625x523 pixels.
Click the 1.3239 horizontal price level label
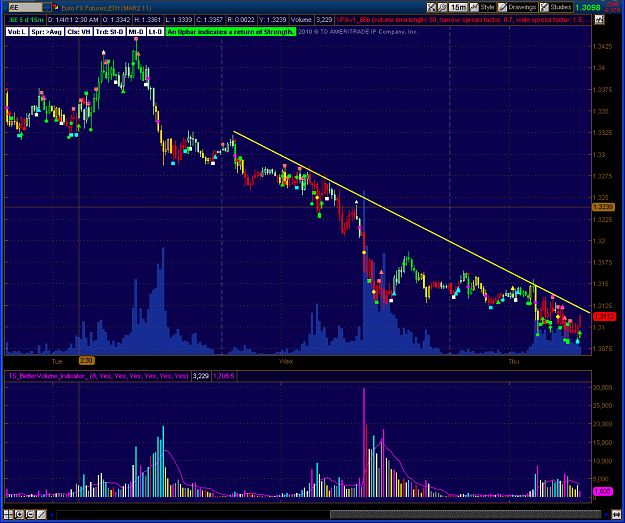coord(603,207)
